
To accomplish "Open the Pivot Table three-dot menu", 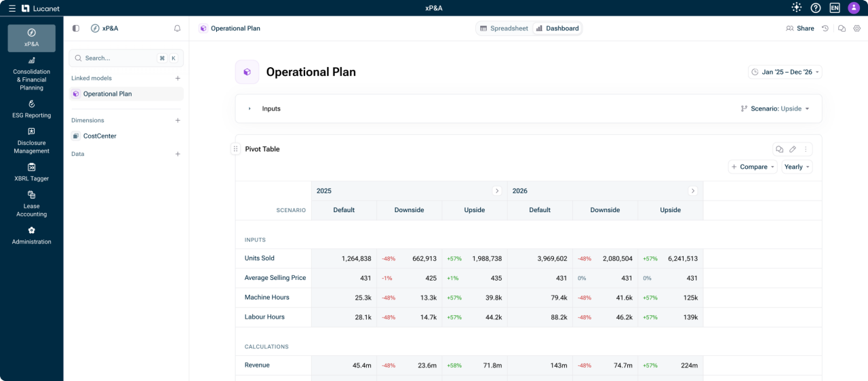I will [806, 149].
